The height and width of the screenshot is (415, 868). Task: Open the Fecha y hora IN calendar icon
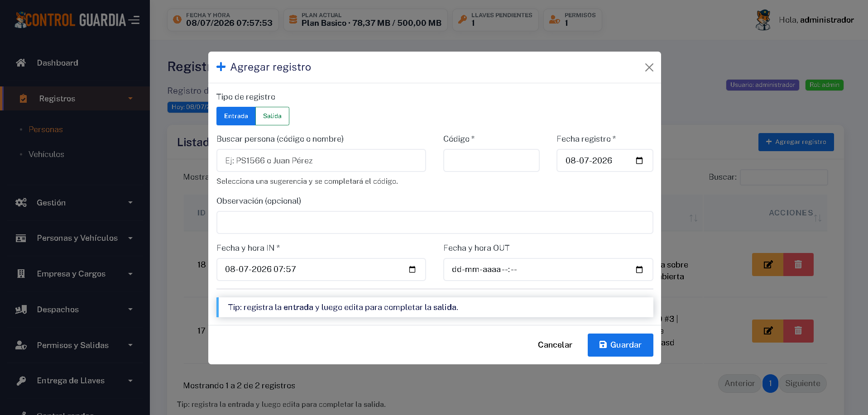coord(412,269)
